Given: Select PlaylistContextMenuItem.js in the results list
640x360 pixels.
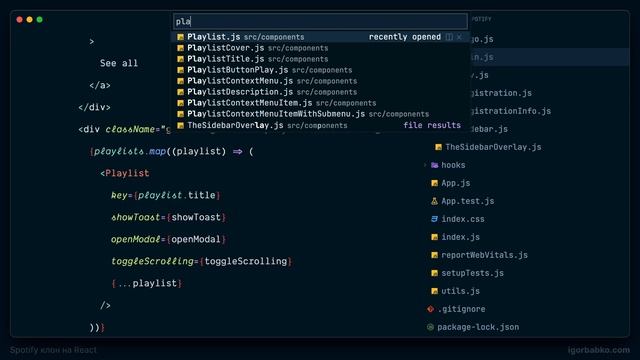Looking at the screenshot, I should pos(320,103).
